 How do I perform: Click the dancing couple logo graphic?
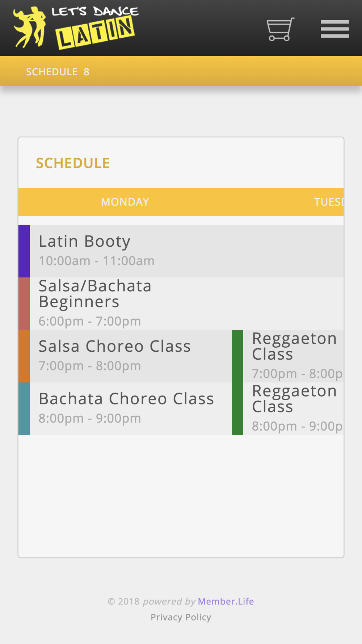tap(29, 28)
